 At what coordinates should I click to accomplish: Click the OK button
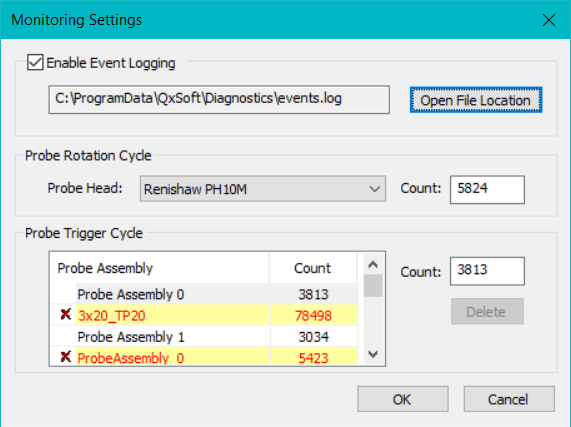tap(403, 399)
